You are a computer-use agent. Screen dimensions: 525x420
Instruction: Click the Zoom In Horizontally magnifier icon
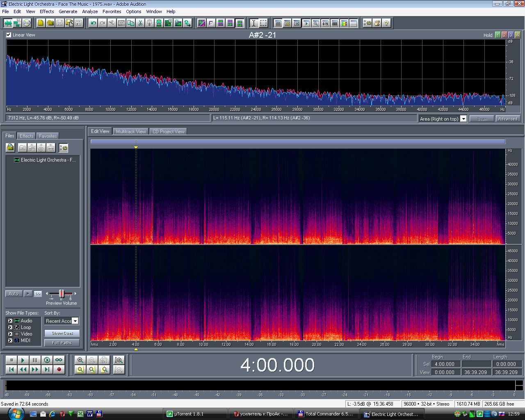[x=80, y=360]
